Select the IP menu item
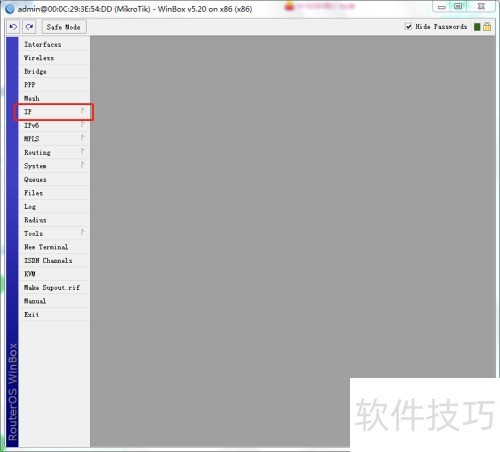The image size is (500, 452). [x=54, y=112]
